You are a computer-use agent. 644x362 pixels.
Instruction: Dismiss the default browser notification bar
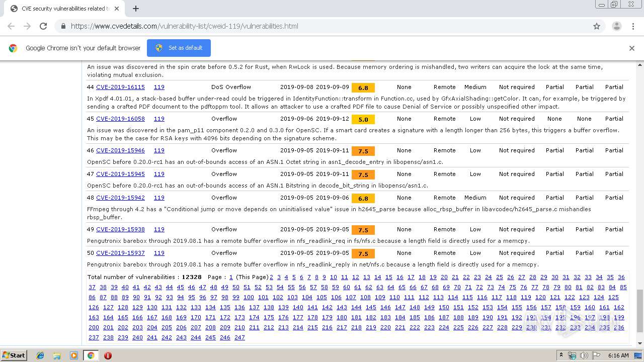pos(632,48)
